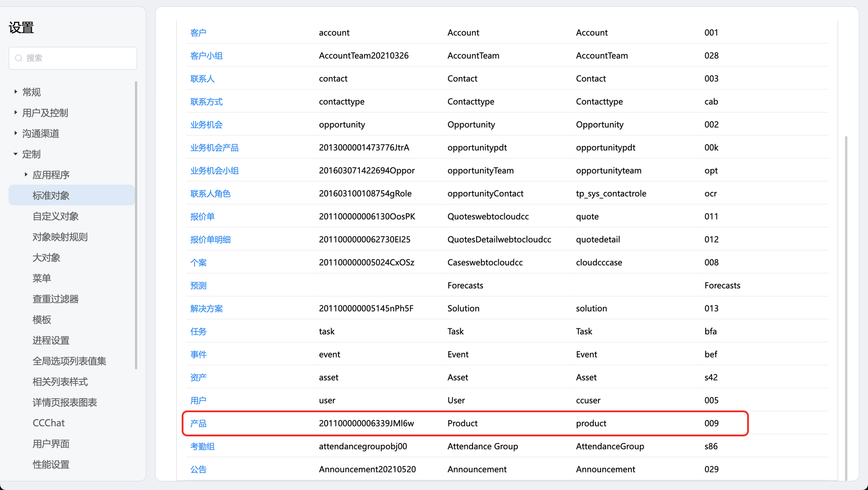Open the 客户 object link
The height and width of the screenshot is (490, 868).
[198, 33]
